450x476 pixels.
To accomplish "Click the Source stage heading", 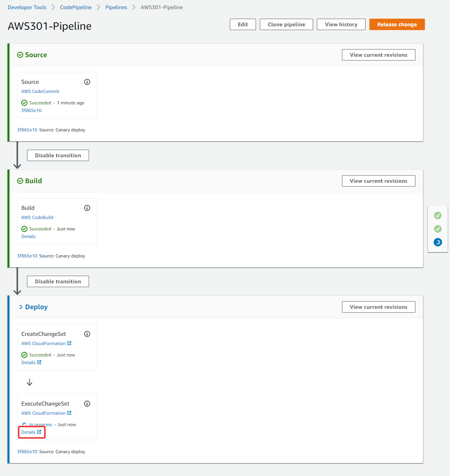I will tap(36, 55).
